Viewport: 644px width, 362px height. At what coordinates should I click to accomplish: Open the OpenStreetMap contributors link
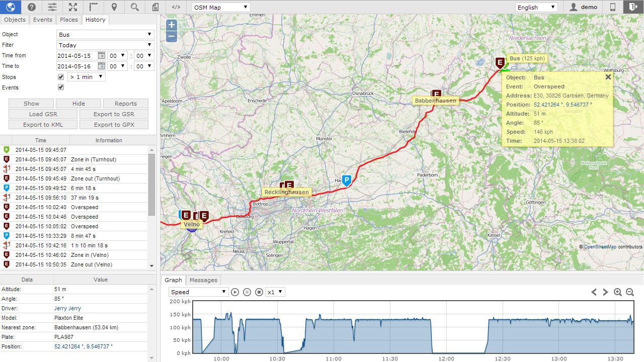[x=600, y=247]
